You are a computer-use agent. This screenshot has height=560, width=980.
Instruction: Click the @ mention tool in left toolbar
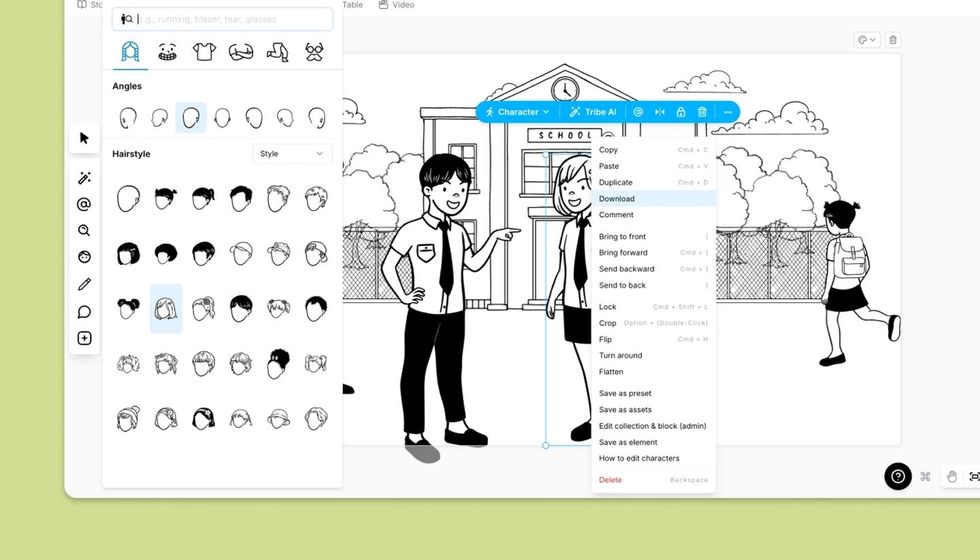point(84,204)
